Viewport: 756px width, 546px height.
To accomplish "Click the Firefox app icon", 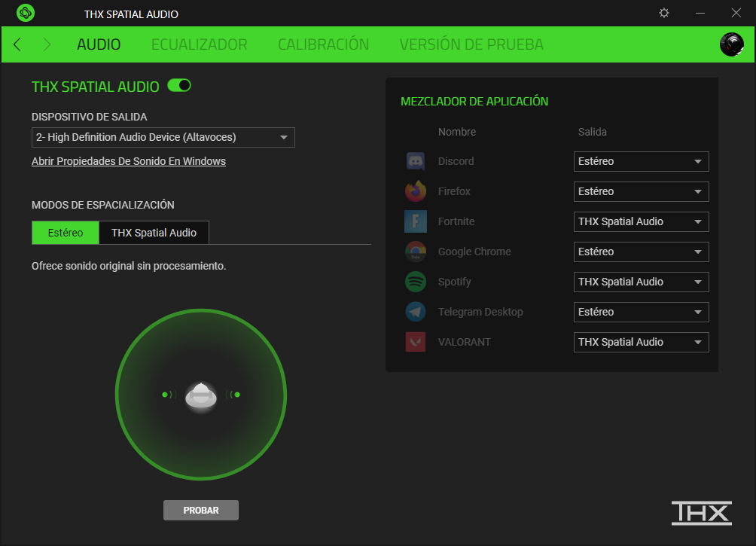I will click(416, 191).
